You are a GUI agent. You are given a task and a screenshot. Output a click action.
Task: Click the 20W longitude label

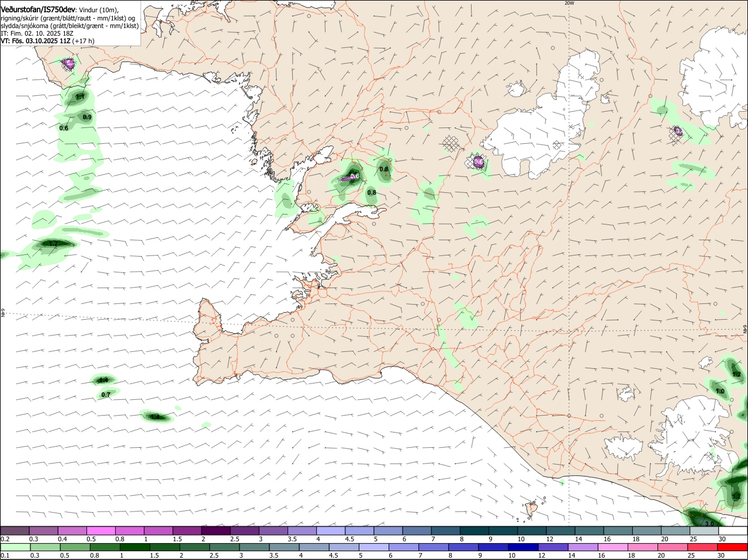[569, 3]
